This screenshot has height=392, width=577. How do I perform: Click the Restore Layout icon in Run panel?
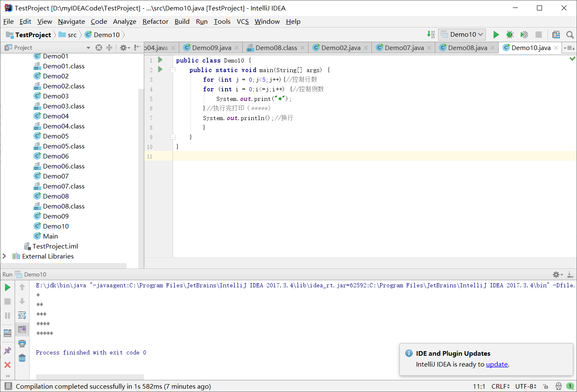pyautogui.click(x=8, y=333)
